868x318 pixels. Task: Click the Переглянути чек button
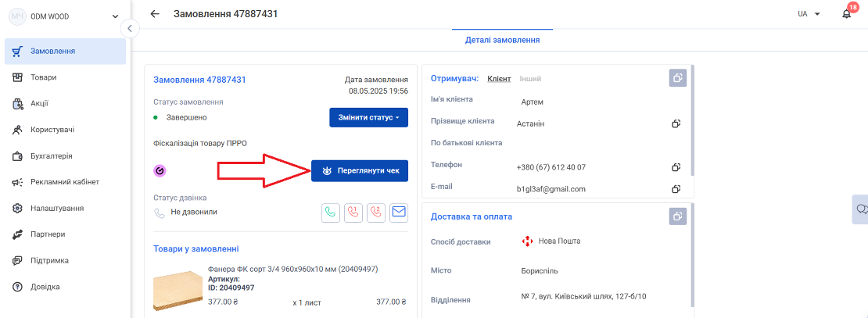[360, 171]
